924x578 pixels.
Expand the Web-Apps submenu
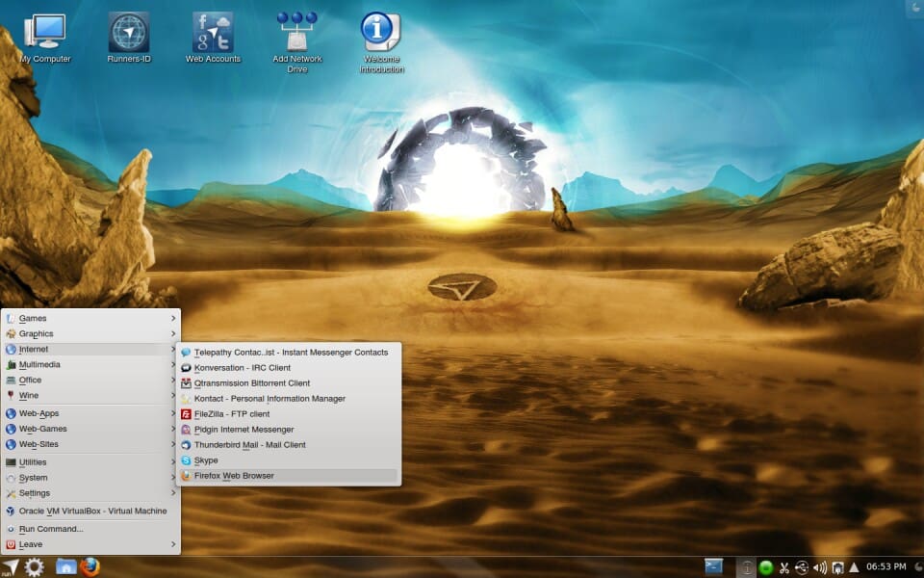(91, 413)
